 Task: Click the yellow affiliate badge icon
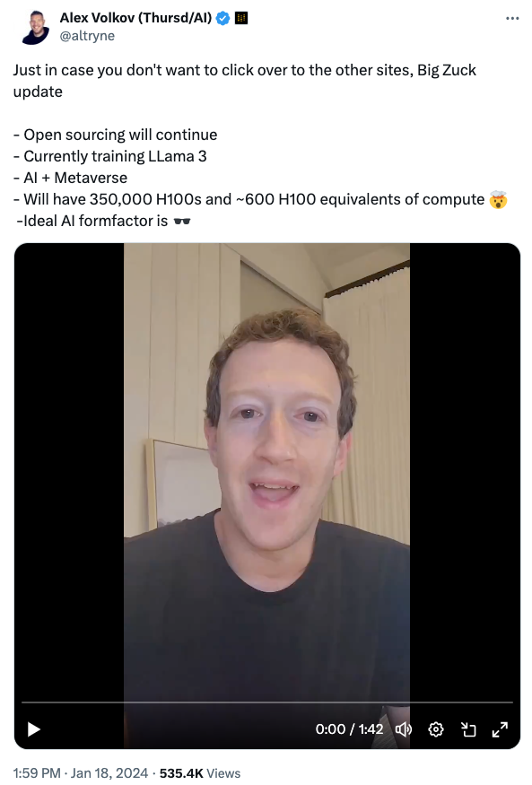241,18
